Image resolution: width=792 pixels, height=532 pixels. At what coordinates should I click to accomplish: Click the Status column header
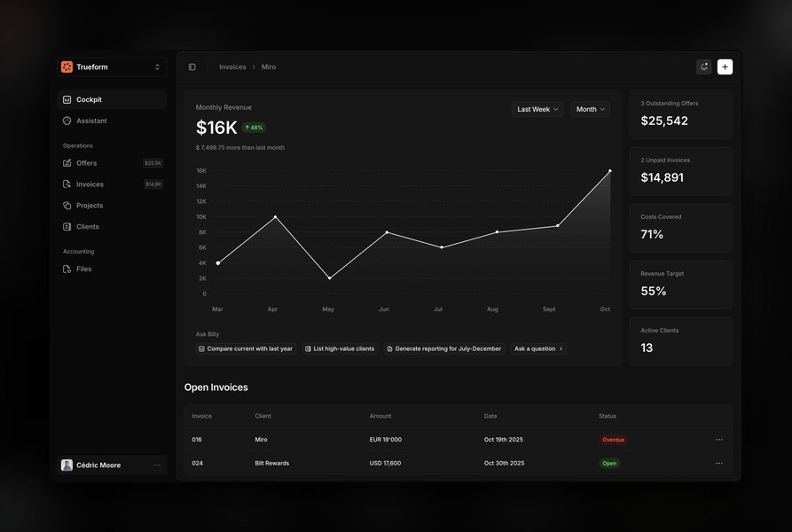tap(608, 416)
